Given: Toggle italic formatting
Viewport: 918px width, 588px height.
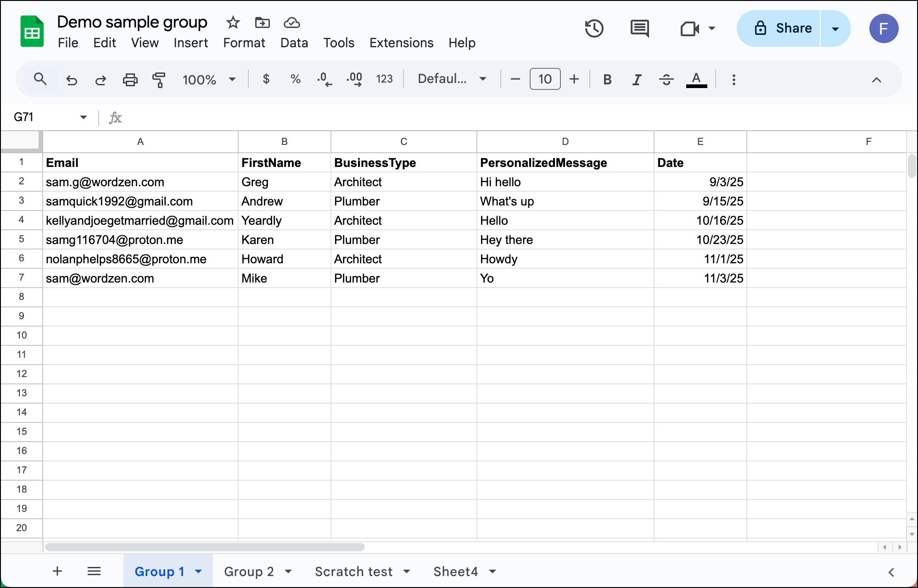Looking at the screenshot, I should tap(637, 79).
